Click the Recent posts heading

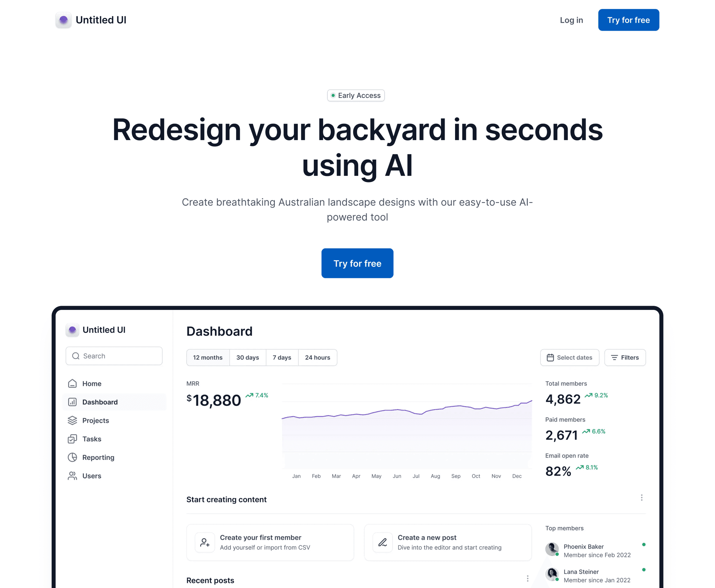click(210, 581)
